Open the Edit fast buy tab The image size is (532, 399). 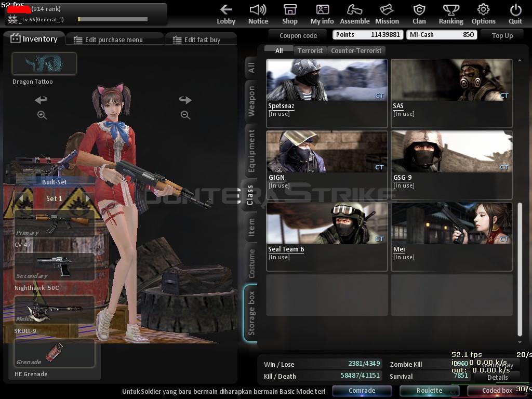201,39
